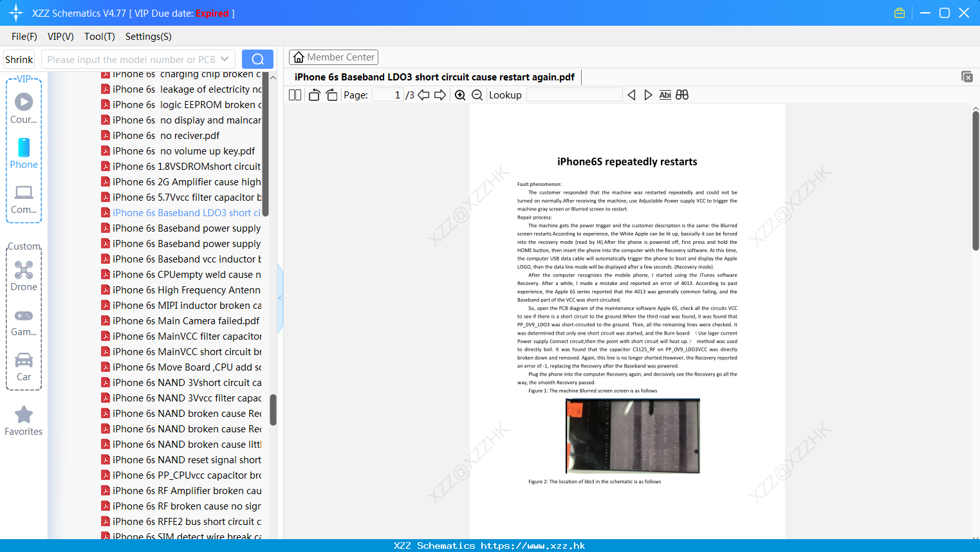Image resolution: width=980 pixels, height=552 pixels.
Task: Open iPhone 6s Move Board CPU file
Action: click(181, 367)
